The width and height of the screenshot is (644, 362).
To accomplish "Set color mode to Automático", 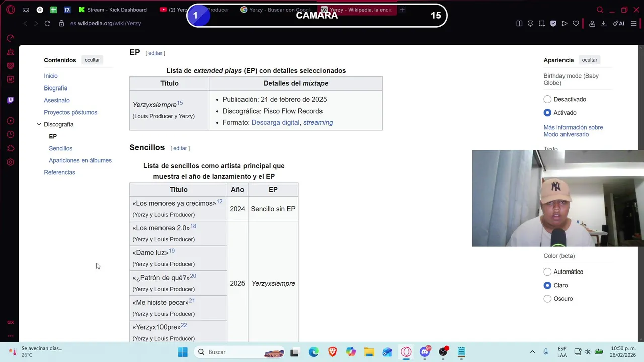I will 547,271.
